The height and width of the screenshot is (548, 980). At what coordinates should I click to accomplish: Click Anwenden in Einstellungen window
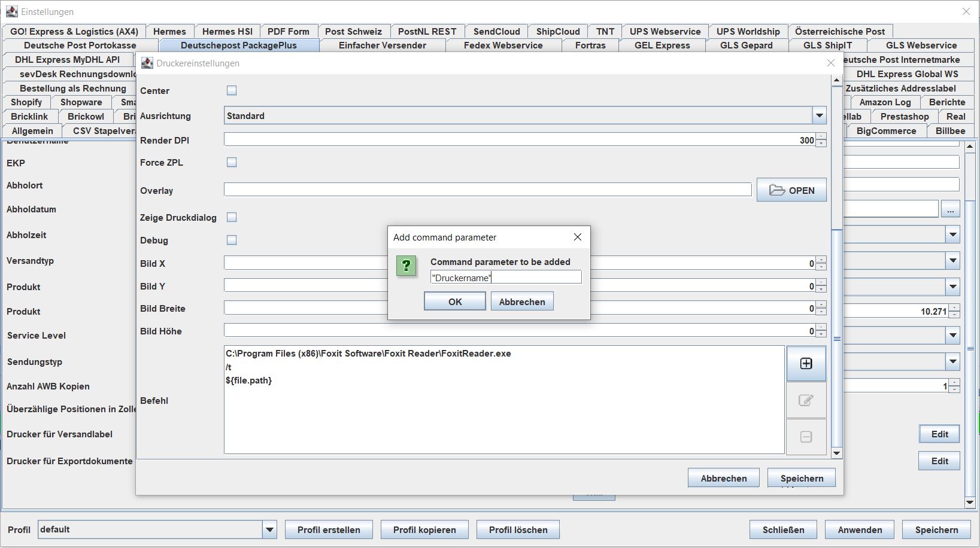(860, 529)
